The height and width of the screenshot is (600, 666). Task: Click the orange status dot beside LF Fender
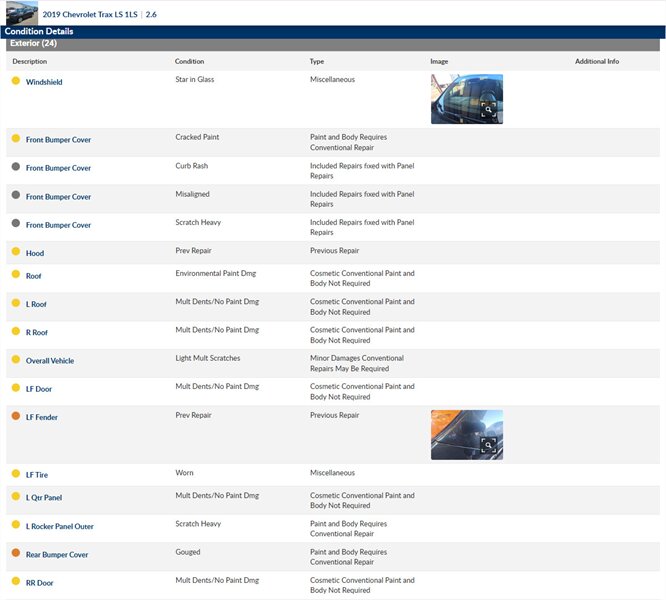click(16, 416)
